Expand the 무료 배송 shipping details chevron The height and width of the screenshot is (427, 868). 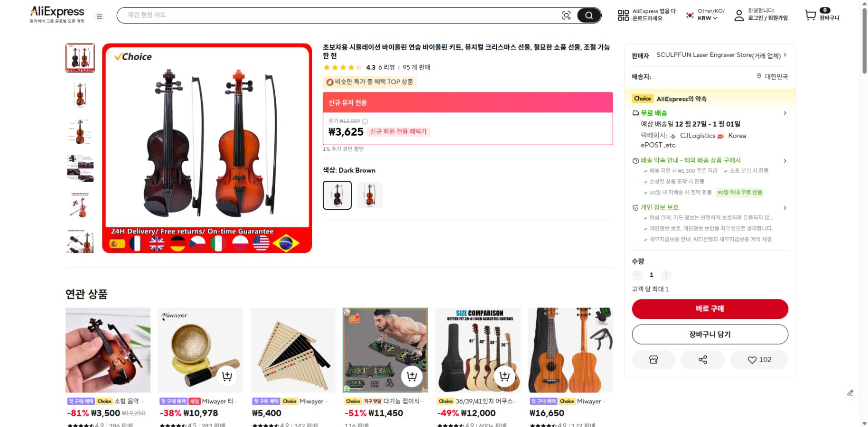click(x=785, y=113)
